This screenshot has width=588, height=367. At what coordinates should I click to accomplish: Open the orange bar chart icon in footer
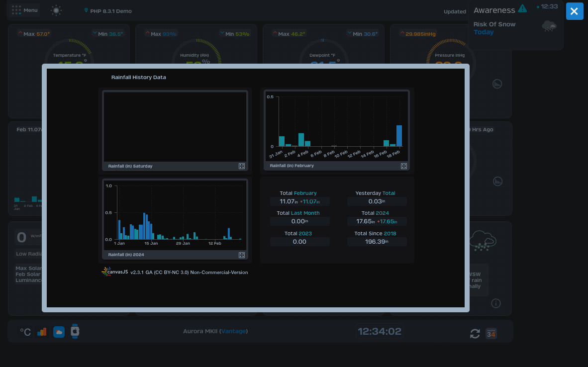click(42, 332)
